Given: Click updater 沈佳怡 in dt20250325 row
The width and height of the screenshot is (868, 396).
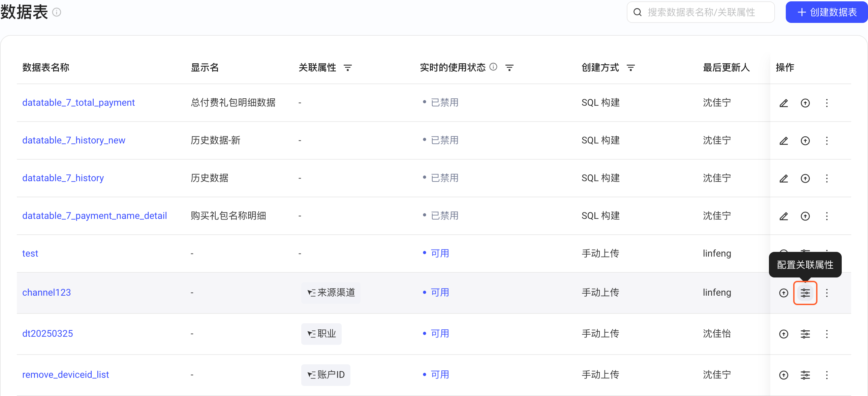Looking at the screenshot, I should [717, 333].
